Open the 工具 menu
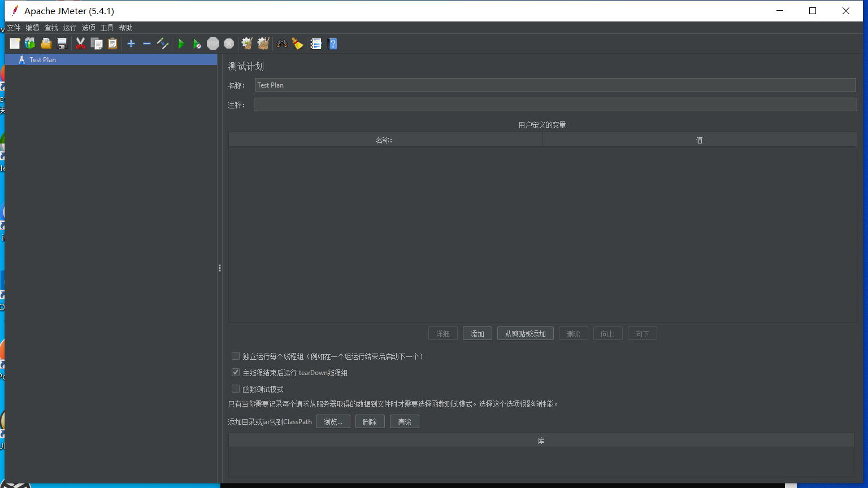Image resolution: width=868 pixels, height=488 pixels. 107,28
